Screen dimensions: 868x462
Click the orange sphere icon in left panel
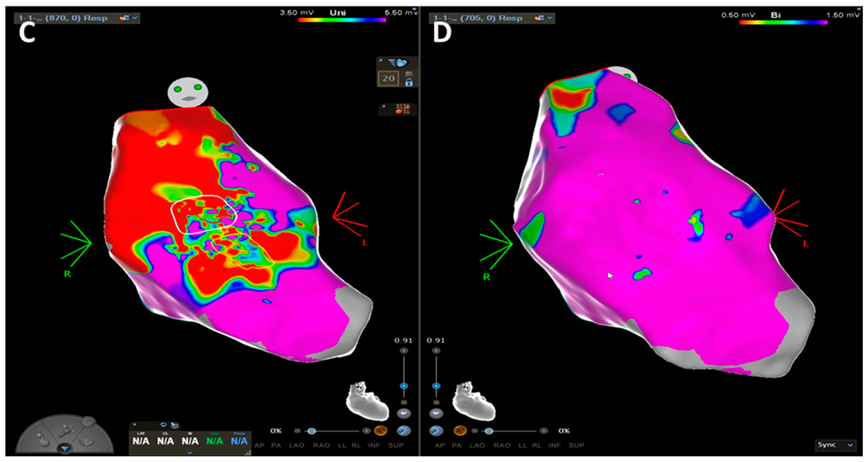(381, 431)
